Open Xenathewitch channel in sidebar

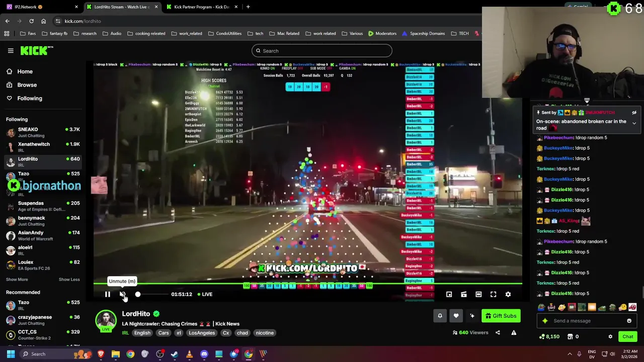tap(43, 147)
